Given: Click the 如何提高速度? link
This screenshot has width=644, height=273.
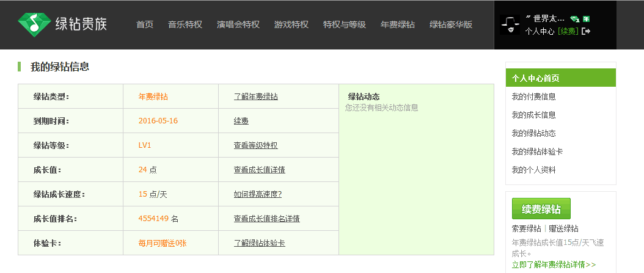Looking at the screenshot, I should click(258, 194).
